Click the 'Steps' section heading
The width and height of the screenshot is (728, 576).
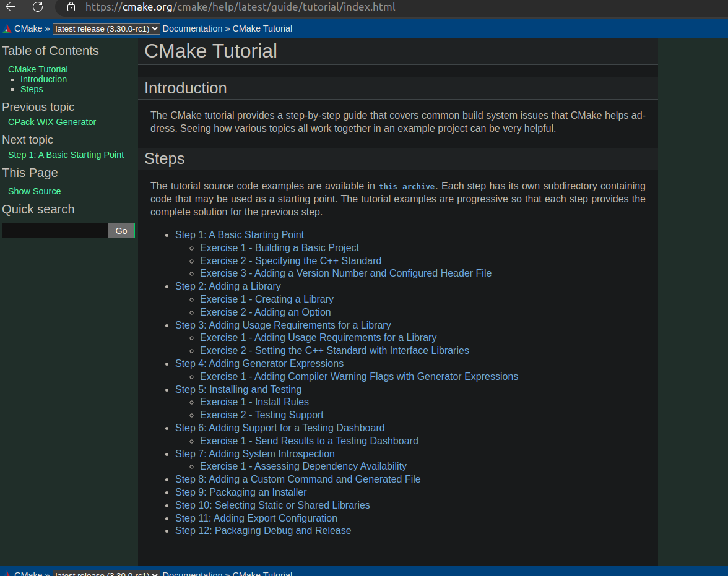tap(165, 159)
